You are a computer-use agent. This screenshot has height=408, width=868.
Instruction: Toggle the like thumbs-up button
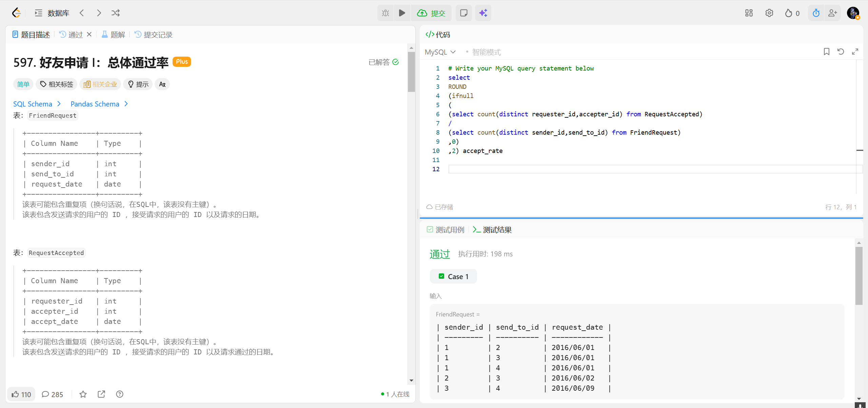[x=21, y=394]
